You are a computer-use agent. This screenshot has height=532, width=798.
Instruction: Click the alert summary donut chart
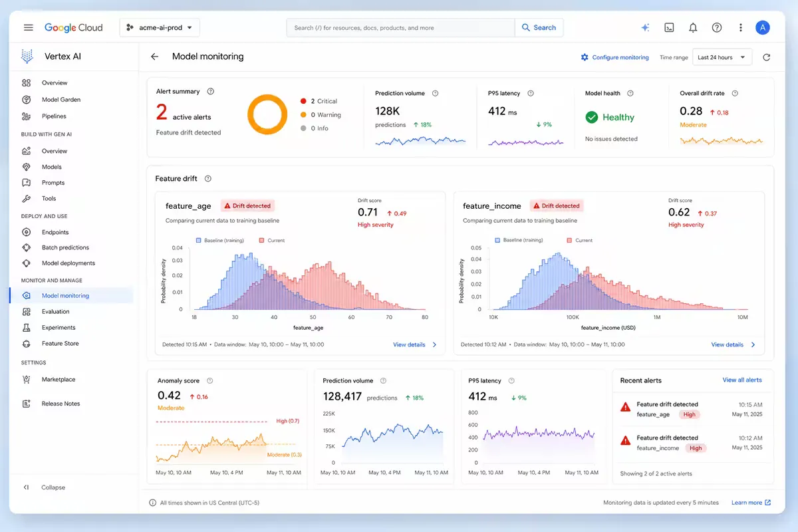tap(267, 114)
